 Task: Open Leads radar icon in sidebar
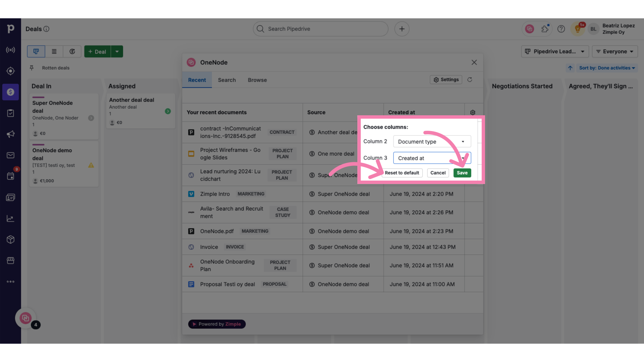[10, 50]
